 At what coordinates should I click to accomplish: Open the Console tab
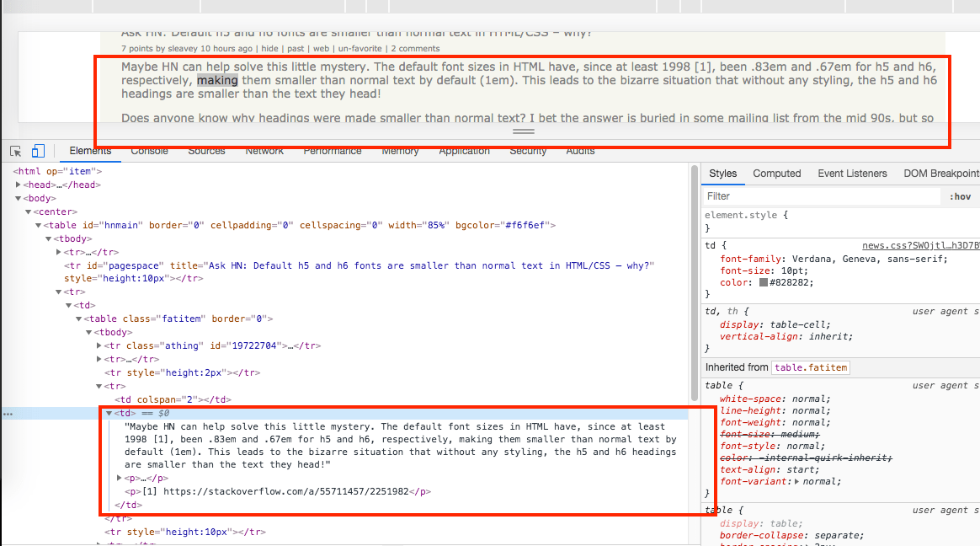[149, 151]
